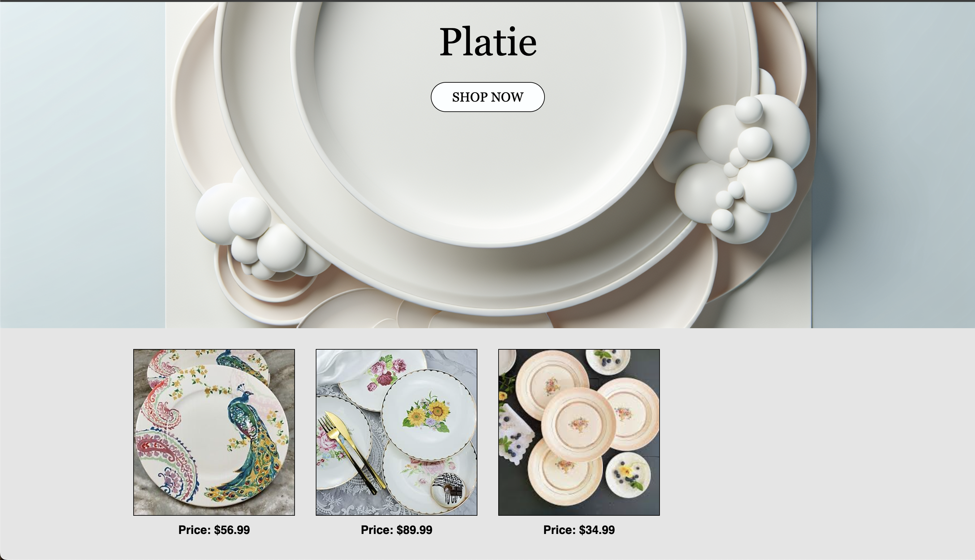Viewport: 975px width, 560px height.
Task: Click the center peach plate in the stack
Action: tap(578, 425)
